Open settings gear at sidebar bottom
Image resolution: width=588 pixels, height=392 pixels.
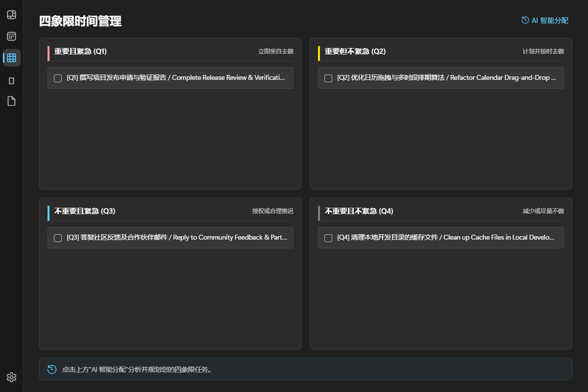[11, 377]
